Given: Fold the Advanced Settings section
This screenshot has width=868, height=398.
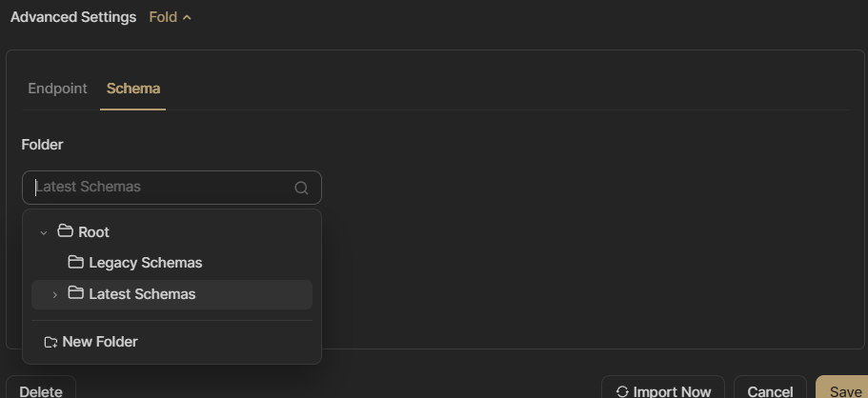Looking at the screenshot, I should point(170,17).
